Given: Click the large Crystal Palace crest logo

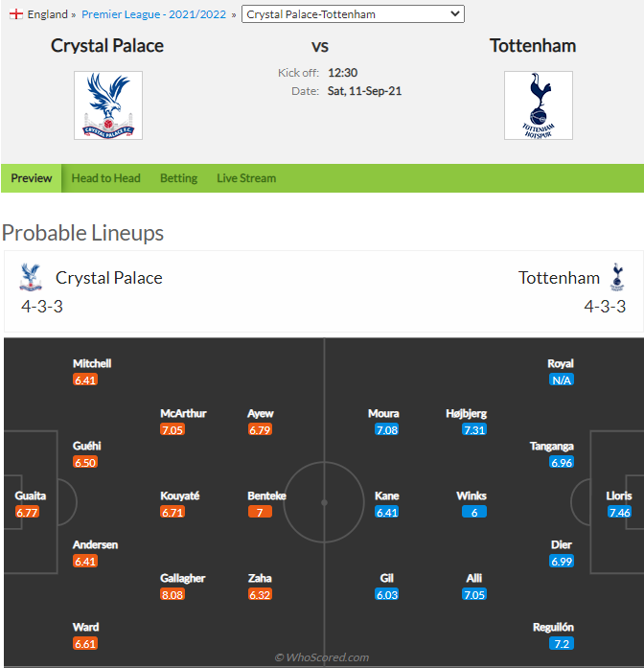Looking at the screenshot, I should [x=108, y=105].
